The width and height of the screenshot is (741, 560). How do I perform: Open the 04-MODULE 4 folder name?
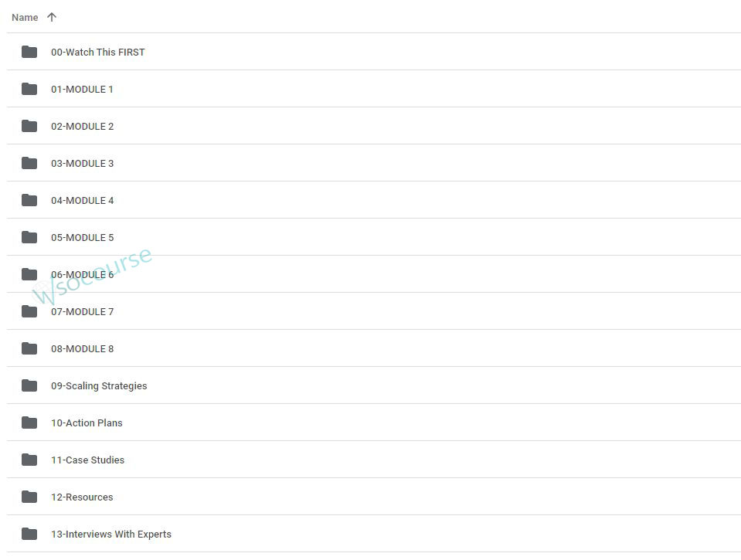[82, 201]
